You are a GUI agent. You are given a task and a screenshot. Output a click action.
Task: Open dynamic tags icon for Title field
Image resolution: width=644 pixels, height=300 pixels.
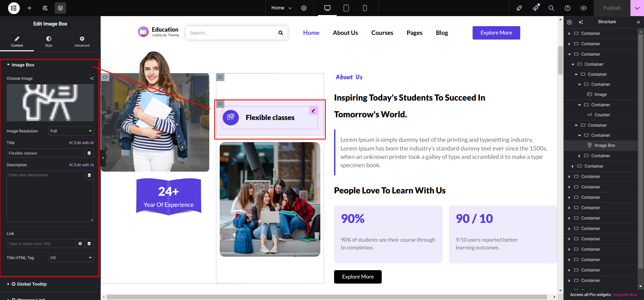click(x=89, y=153)
